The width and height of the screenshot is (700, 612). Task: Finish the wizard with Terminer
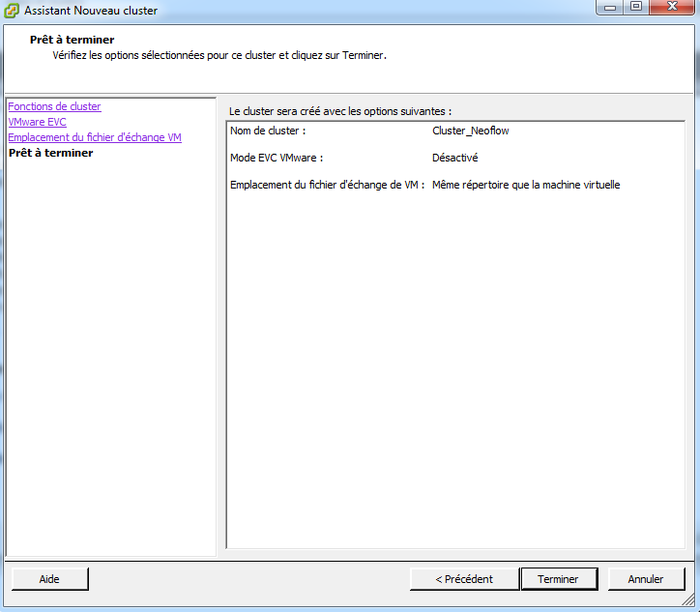tap(559, 579)
